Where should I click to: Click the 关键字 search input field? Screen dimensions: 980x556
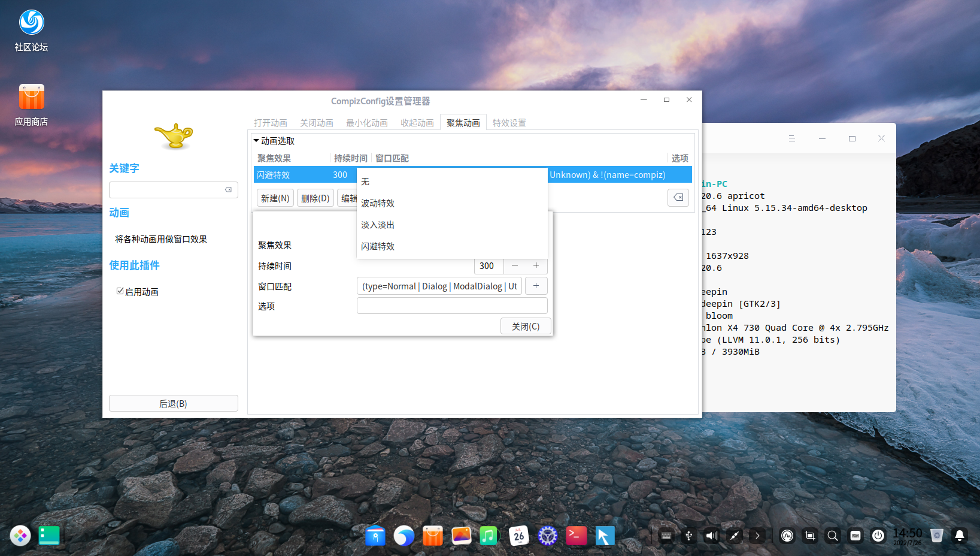pyautogui.click(x=174, y=190)
